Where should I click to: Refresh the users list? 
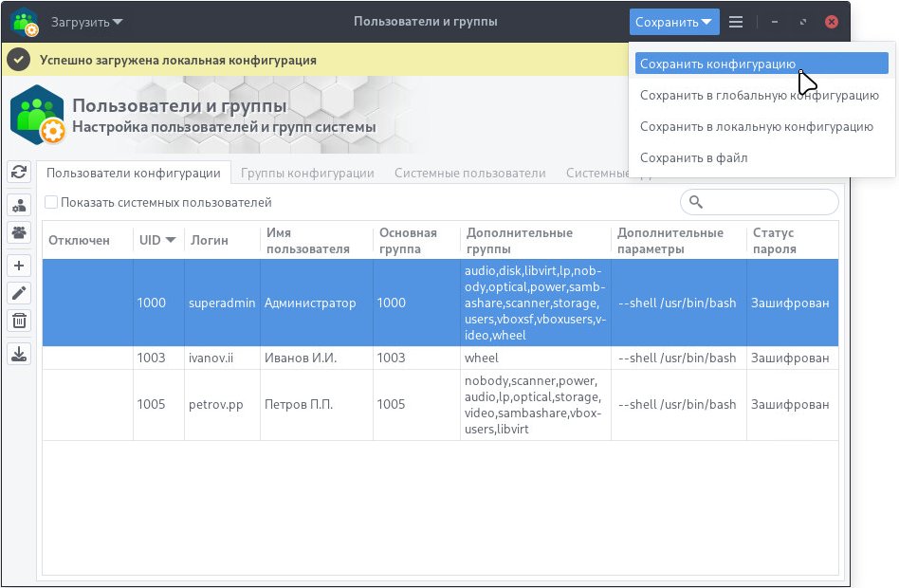click(17, 173)
